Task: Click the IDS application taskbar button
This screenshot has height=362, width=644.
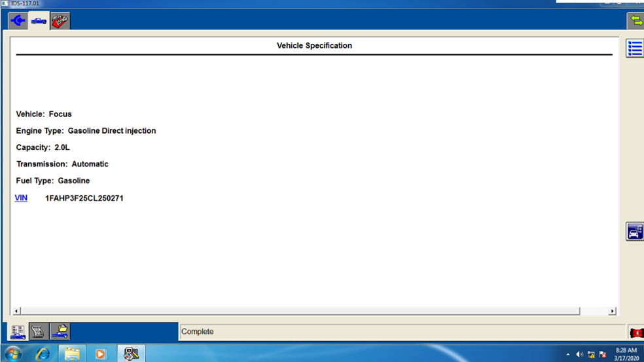Action: [x=132, y=353]
